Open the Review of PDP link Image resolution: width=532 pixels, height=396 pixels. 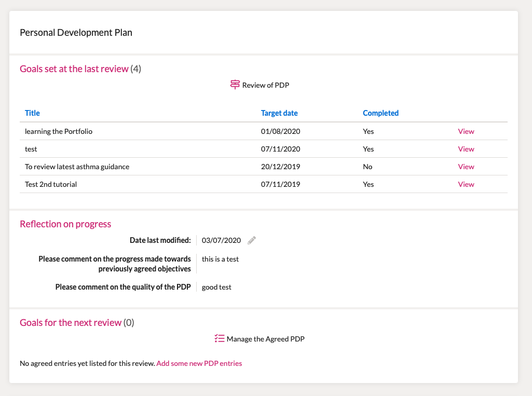[x=265, y=85]
